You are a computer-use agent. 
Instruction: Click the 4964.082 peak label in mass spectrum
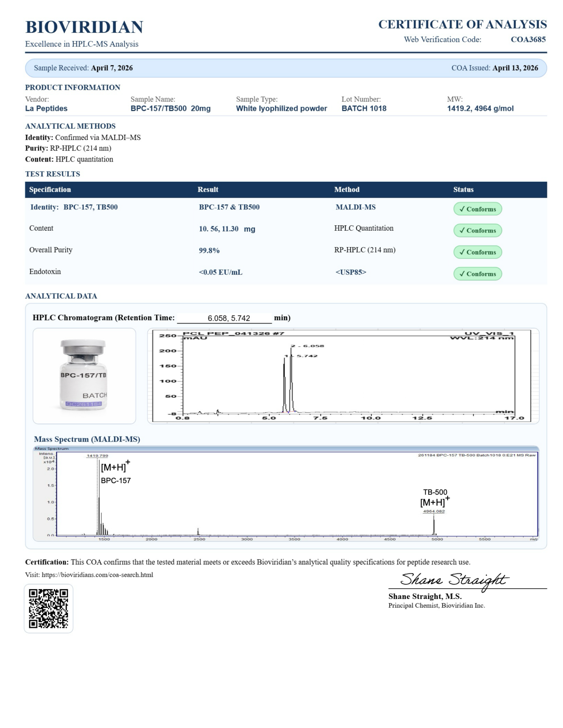tap(434, 512)
